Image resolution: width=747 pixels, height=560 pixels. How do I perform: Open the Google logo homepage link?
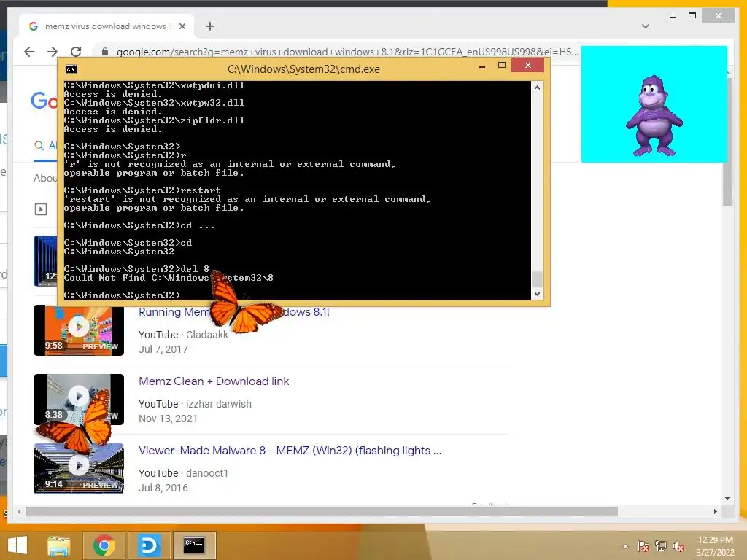coord(44,101)
